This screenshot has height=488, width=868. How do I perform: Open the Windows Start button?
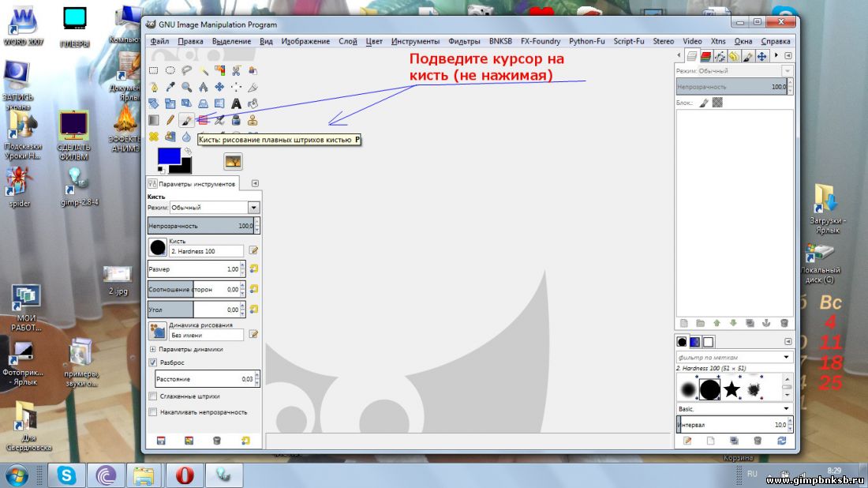(x=16, y=475)
